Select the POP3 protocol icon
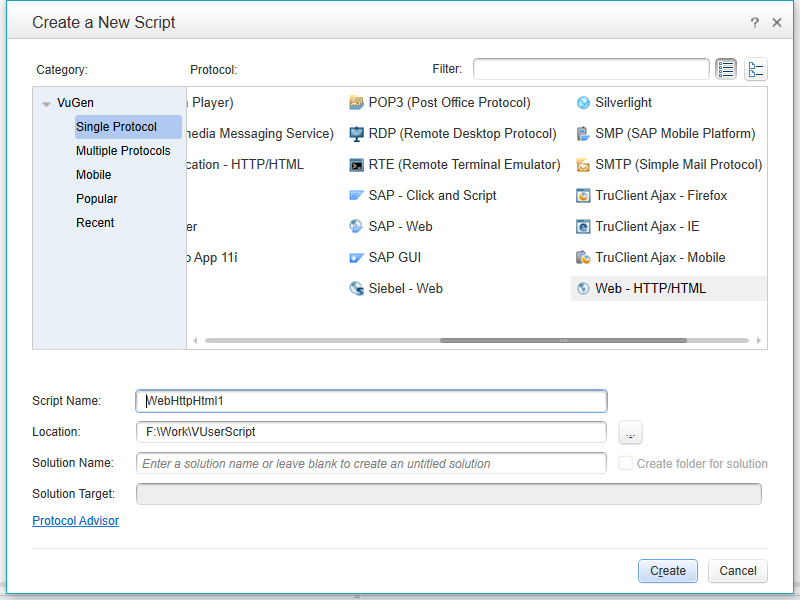Viewport: 800px width, 600px height. [356, 103]
